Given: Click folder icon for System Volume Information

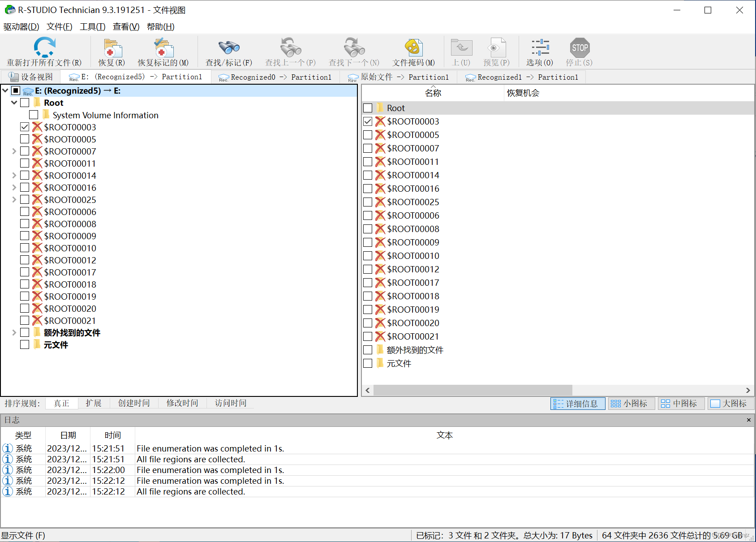Looking at the screenshot, I should click(46, 115).
